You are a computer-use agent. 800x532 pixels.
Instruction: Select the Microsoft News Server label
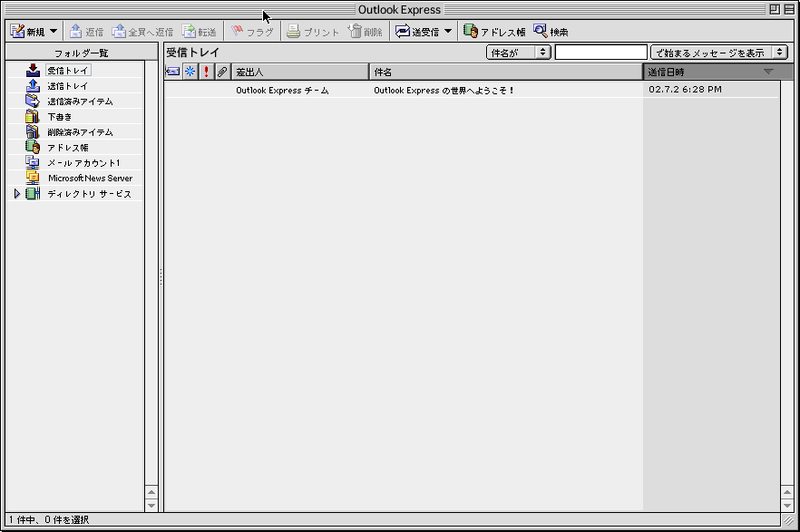click(91, 178)
